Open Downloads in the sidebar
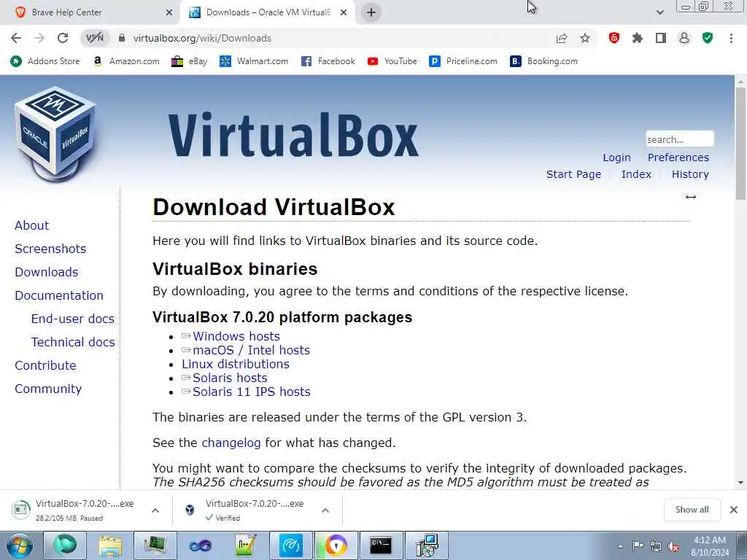The height and width of the screenshot is (560, 747). click(x=46, y=272)
